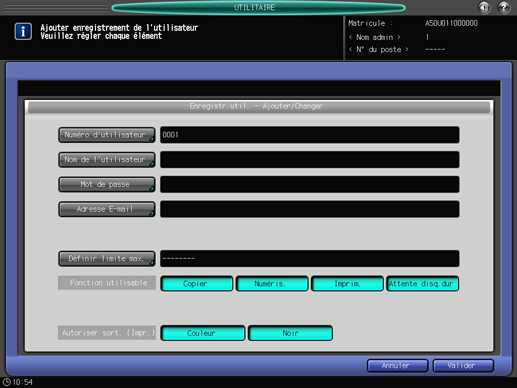Click the empty user name field
Screen dimensions: 517x388
[310, 160]
